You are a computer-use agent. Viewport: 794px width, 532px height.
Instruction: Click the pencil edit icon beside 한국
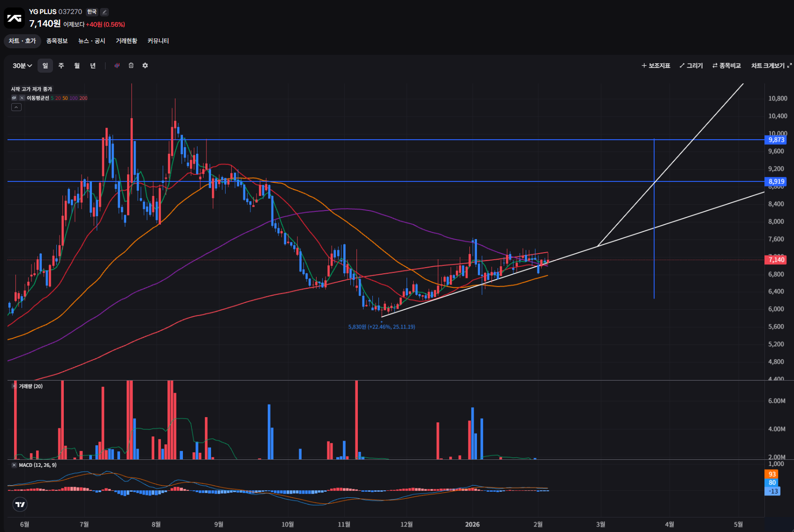(104, 12)
